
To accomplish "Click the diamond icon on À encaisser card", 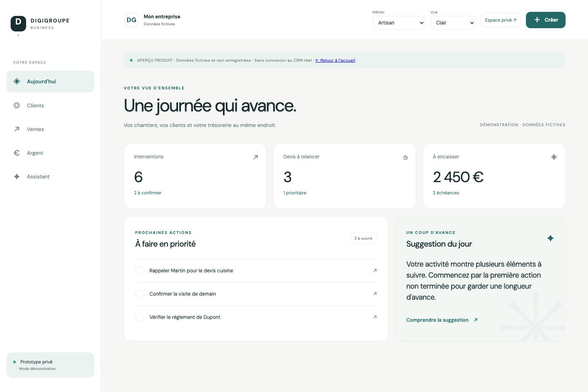I will pos(554,157).
